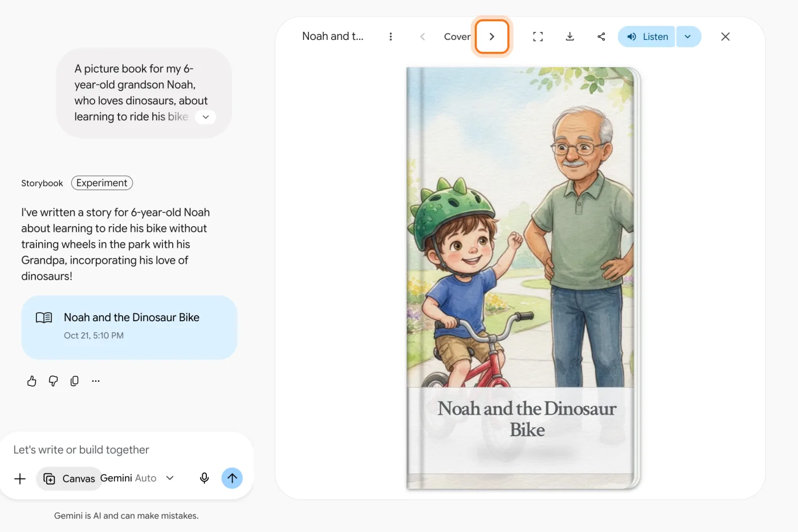Expand the truncated user prompt bubble
Image resolution: width=798 pixels, height=532 pixels.
point(206,117)
